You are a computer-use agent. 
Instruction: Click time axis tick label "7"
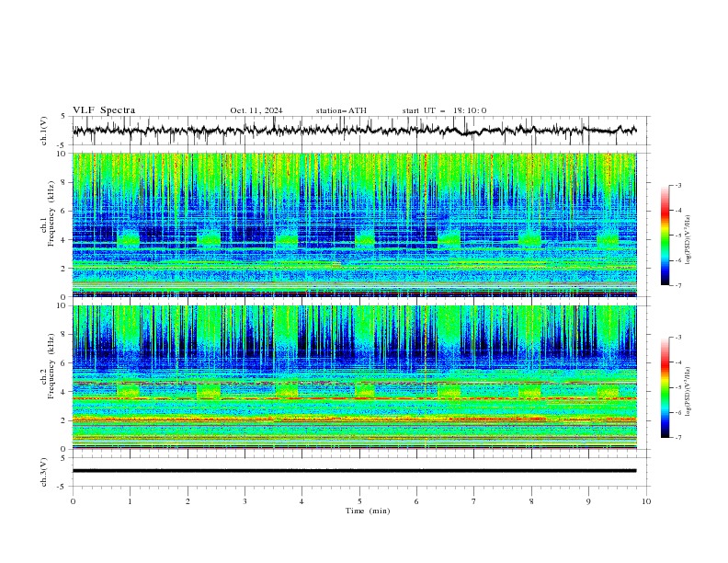474,501
